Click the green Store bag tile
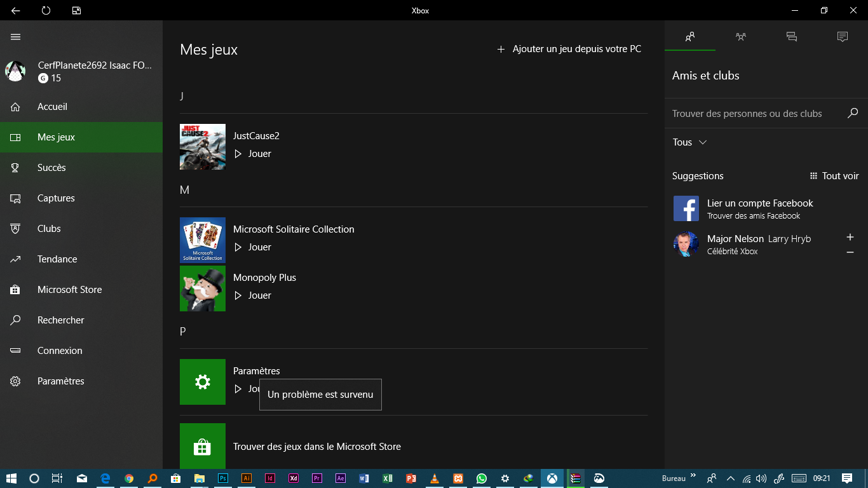Viewport: 868px width, 488px height. click(203, 446)
